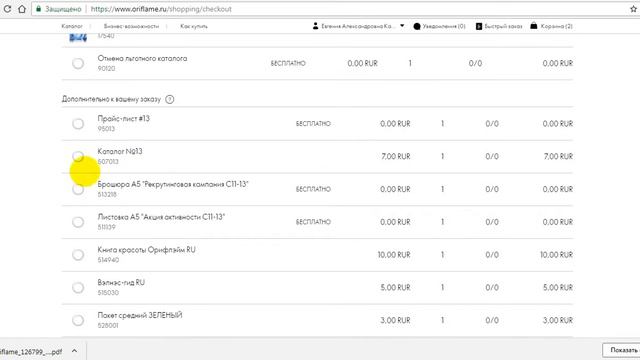Click the 'Листовка А5 Акция активности' item name
The width and height of the screenshot is (640, 360).
161,217
